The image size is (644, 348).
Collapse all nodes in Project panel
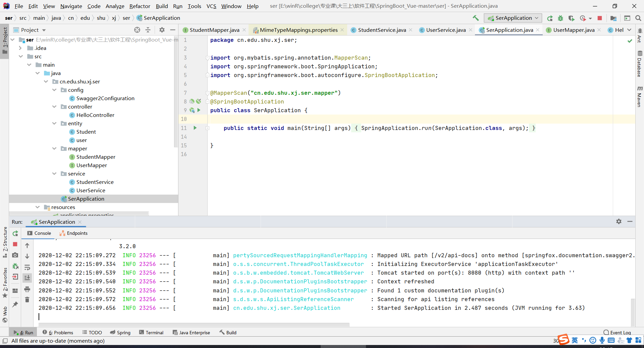(x=148, y=30)
